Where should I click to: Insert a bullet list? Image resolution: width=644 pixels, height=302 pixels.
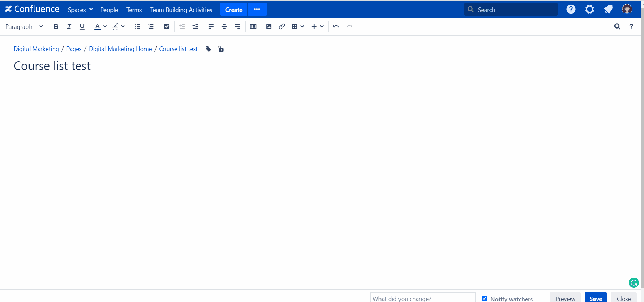click(138, 26)
